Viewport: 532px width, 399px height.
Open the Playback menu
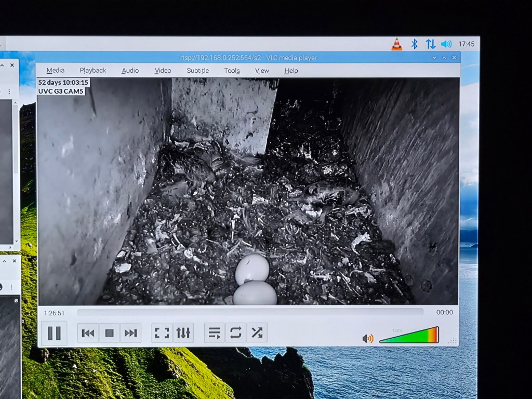click(93, 71)
